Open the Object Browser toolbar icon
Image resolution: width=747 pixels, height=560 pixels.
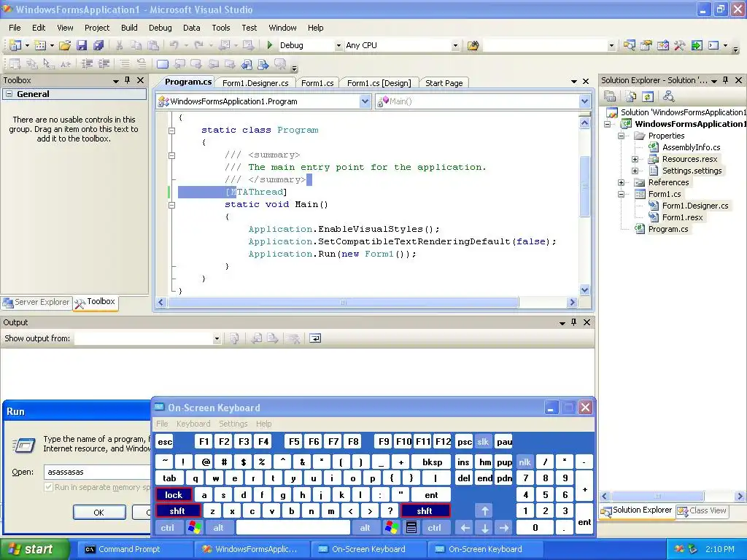pos(662,45)
